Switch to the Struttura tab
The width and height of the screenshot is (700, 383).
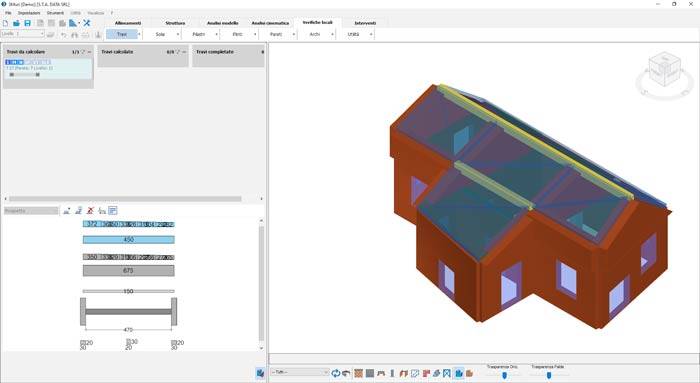[175, 23]
